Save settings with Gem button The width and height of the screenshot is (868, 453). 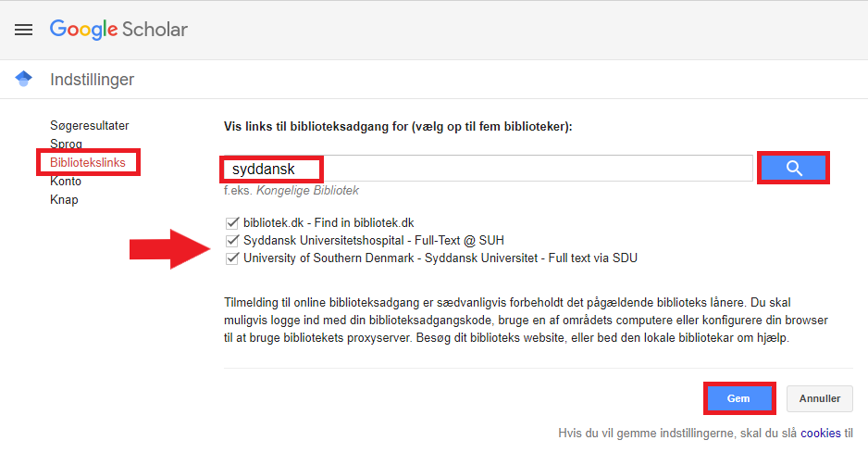point(738,398)
